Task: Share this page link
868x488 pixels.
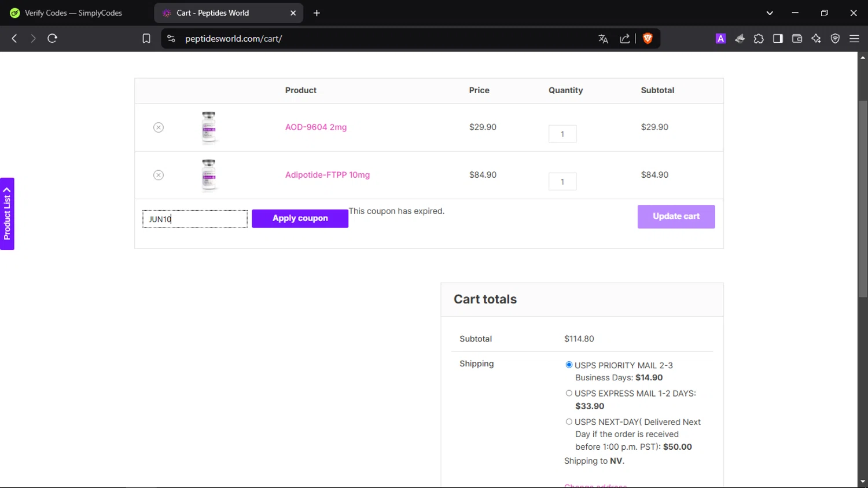Action: [x=625, y=38]
